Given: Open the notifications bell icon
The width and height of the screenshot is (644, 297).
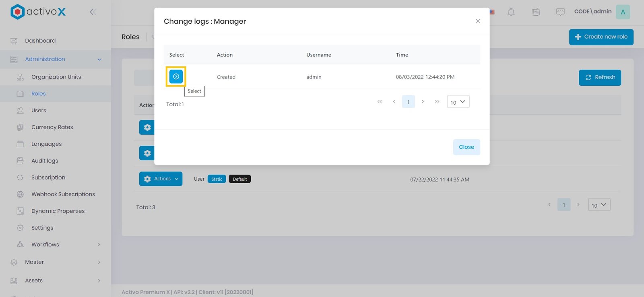Looking at the screenshot, I should [x=511, y=12].
